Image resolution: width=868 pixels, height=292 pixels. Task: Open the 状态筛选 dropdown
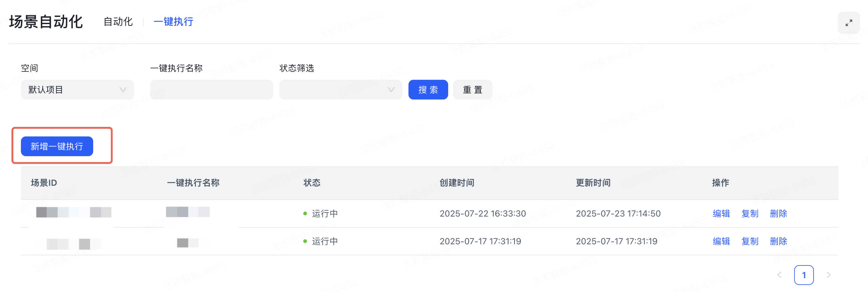[x=340, y=89]
